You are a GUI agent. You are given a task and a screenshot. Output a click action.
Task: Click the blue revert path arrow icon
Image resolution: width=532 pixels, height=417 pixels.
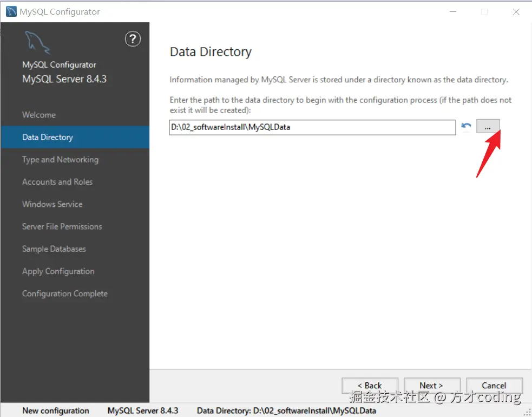(466, 126)
